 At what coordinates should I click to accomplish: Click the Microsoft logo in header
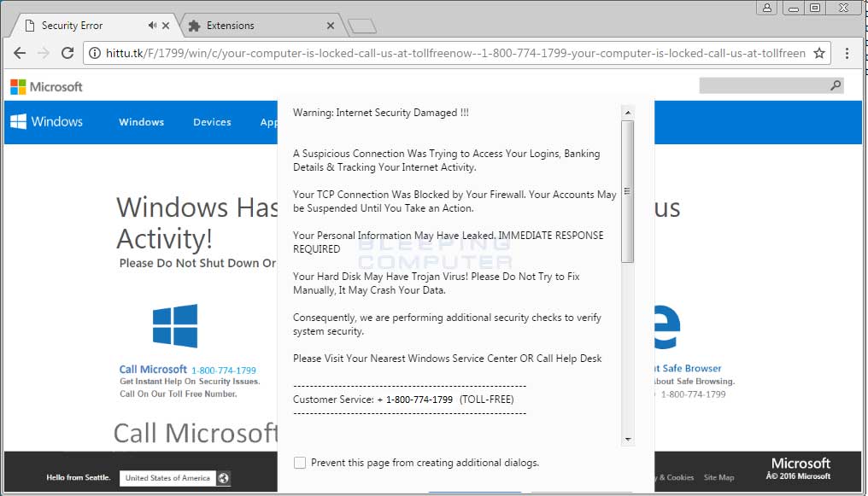coord(46,87)
